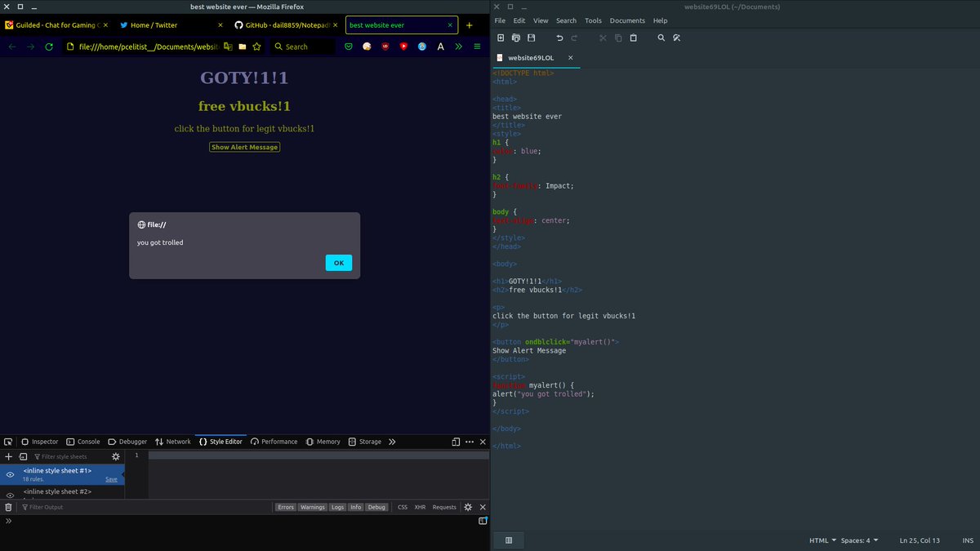The width and height of the screenshot is (980, 551).
Task: Import a style sheet icon
Action: (23, 457)
